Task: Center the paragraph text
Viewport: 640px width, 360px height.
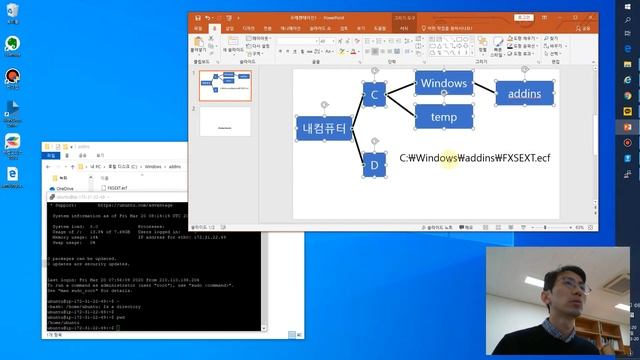Action: 375,51
